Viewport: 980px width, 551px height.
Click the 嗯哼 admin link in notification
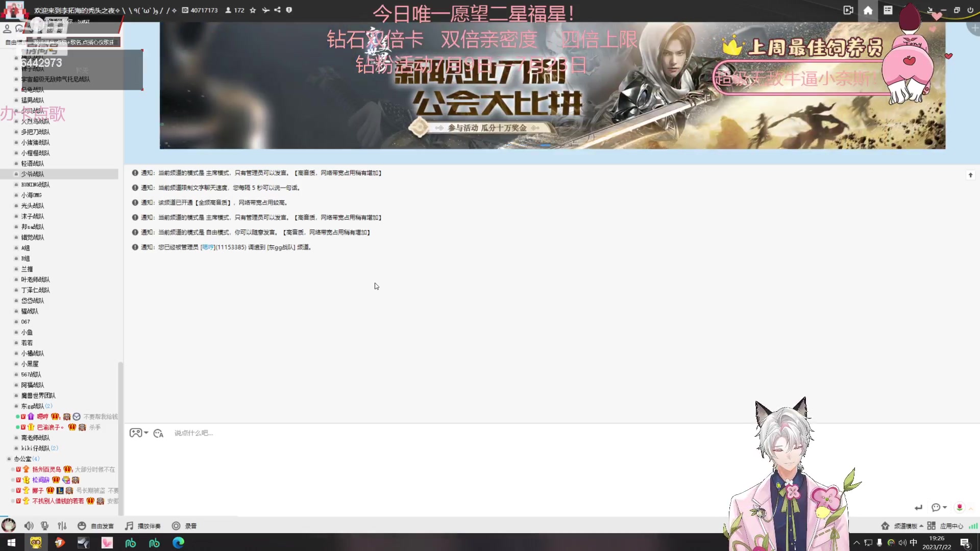[208, 247]
